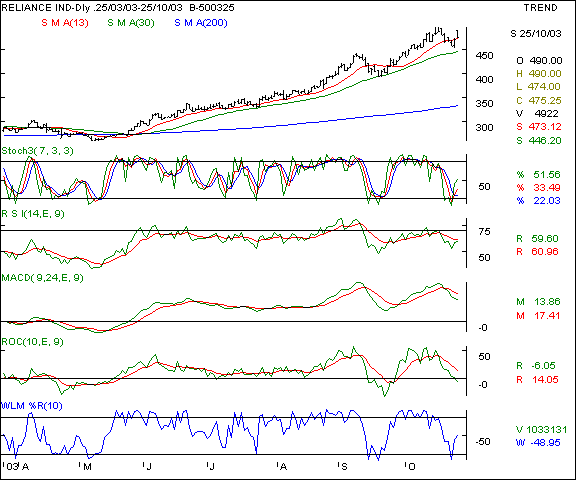Click the ROC value 'R 14.05'
Screen dimensions: 576x480
tap(537, 380)
